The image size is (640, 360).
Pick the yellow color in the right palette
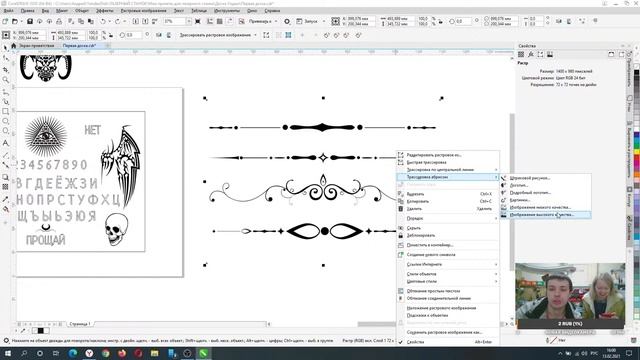pos(636,151)
